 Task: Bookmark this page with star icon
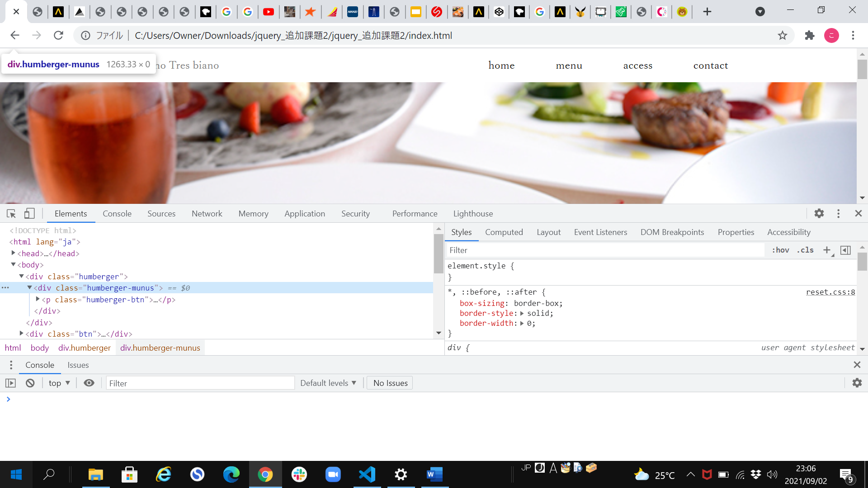coord(783,36)
